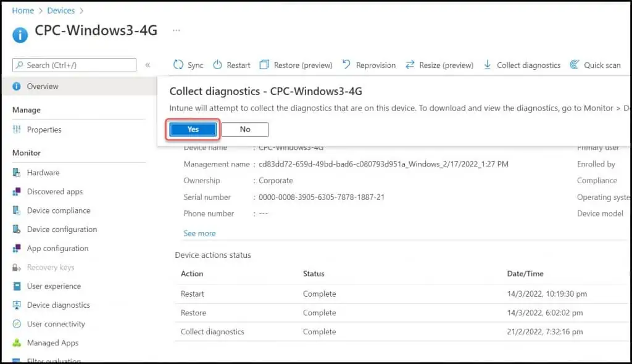Open Device compliance menu item

point(59,210)
